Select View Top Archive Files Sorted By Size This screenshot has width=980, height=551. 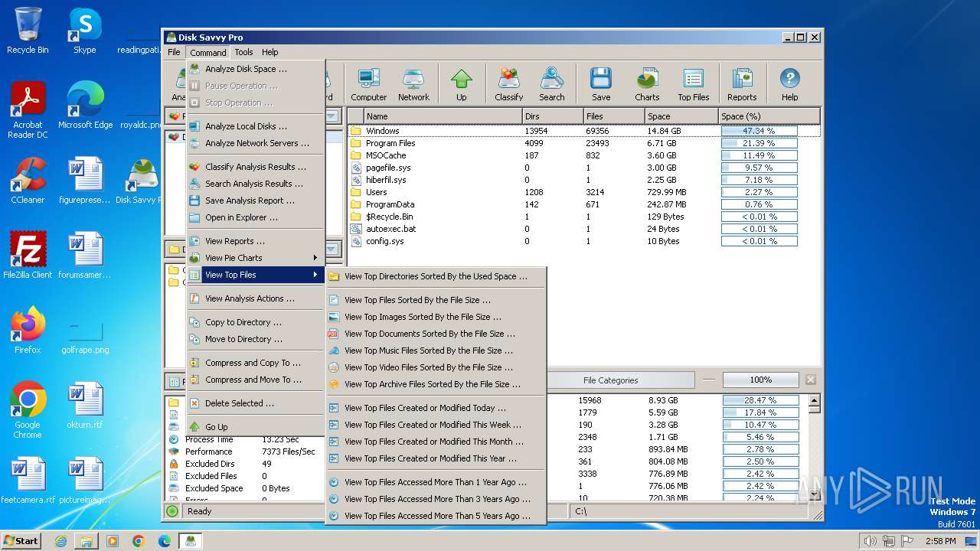pos(436,384)
